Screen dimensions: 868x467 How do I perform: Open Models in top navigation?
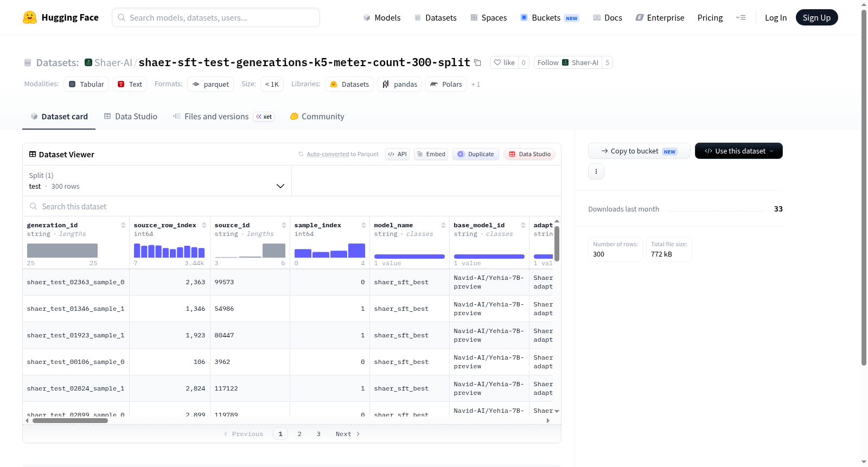pyautogui.click(x=382, y=17)
